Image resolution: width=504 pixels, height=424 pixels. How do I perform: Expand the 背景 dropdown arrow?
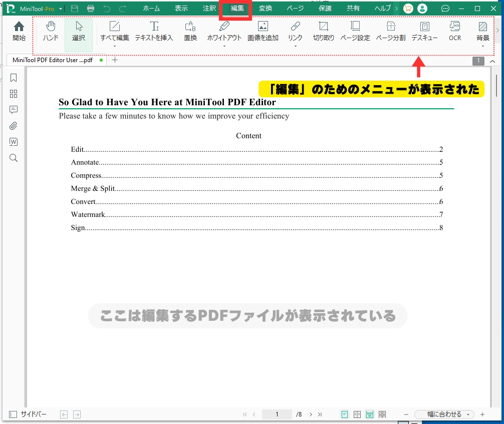[x=483, y=46]
